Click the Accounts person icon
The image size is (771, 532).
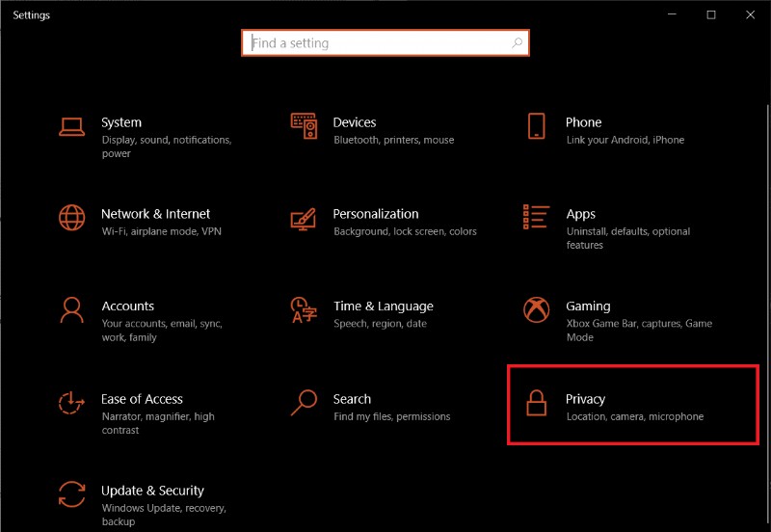click(x=71, y=309)
